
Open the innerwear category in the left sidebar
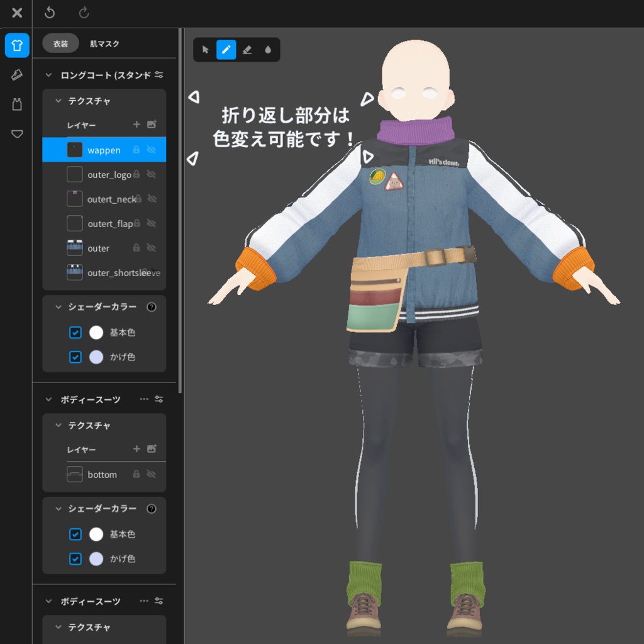click(x=16, y=104)
